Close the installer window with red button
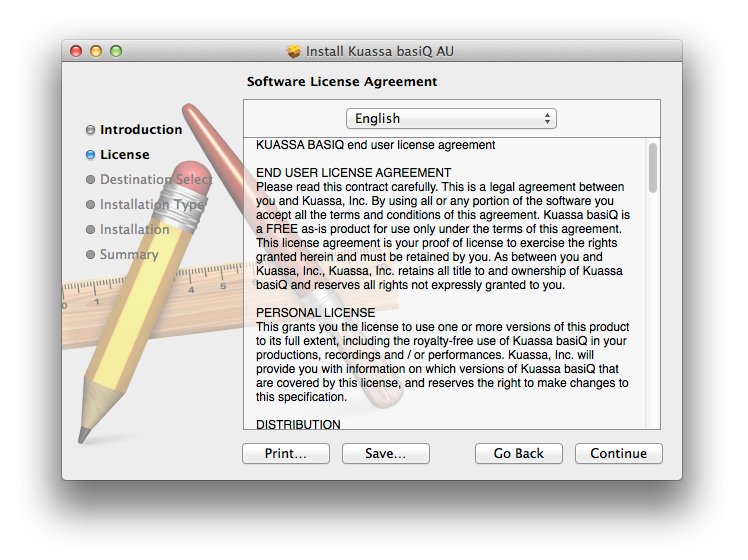Screen dimensions: 748x560 pyautogui.click(x=76, y=51)
